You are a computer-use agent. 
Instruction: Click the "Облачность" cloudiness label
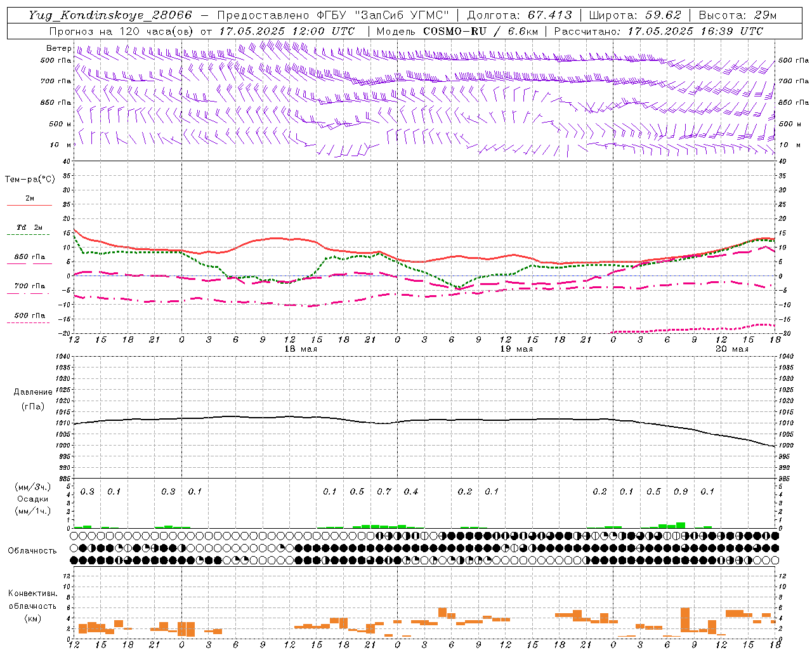tap(32, 551)
